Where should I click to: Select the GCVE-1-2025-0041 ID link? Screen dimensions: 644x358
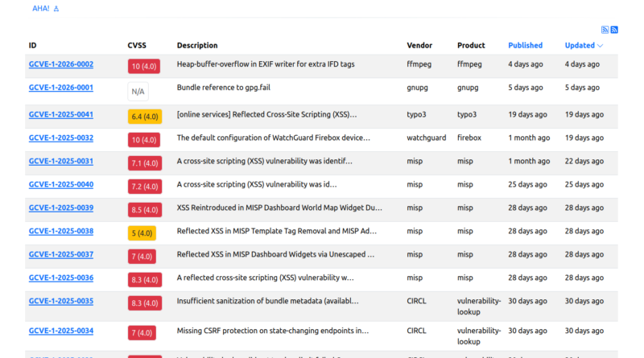click(61, 115)
